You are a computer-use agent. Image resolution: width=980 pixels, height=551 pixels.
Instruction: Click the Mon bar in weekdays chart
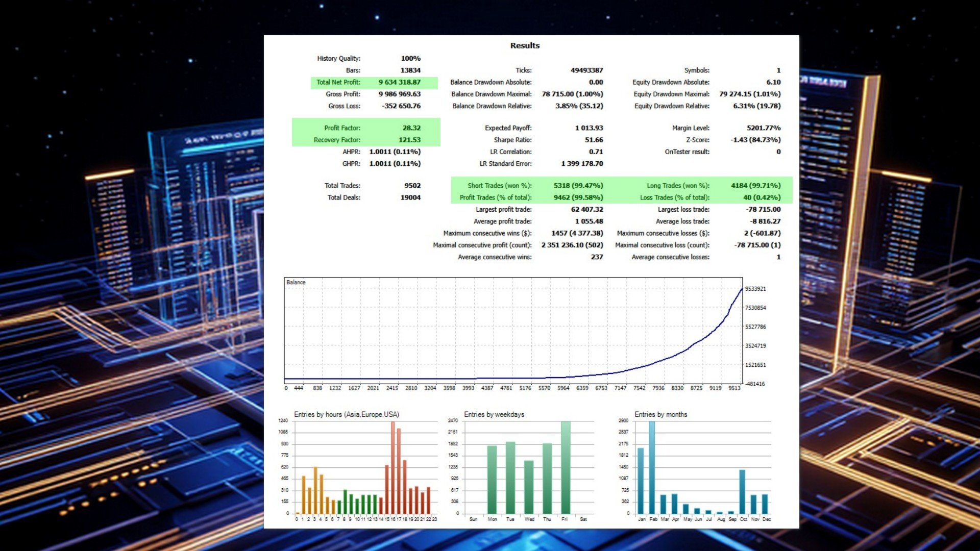(492, 480)
